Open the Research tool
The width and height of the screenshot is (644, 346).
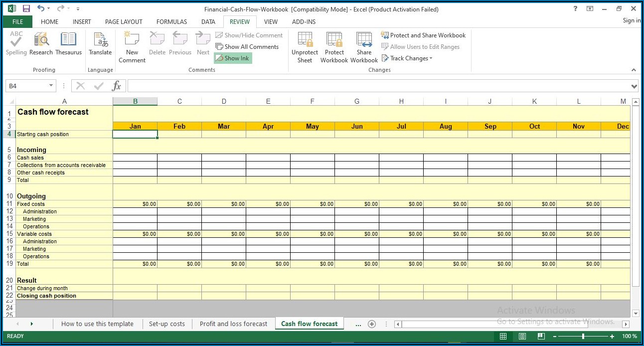(41, 43)
